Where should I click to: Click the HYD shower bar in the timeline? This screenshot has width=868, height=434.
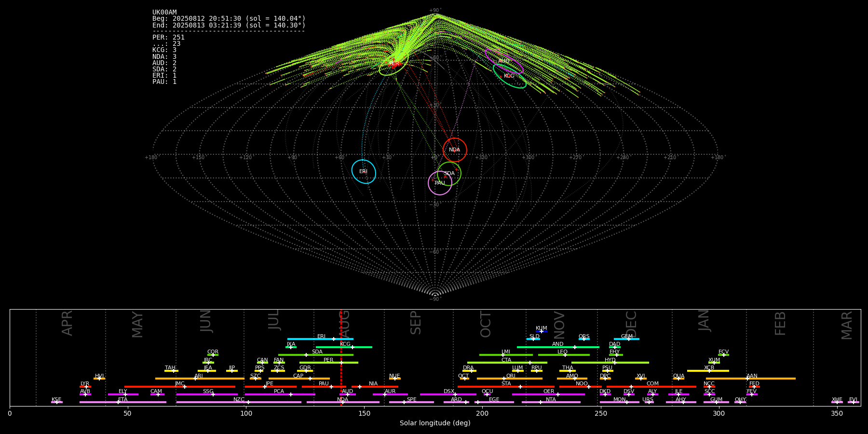pyautogui.click(x=610, y=363)
